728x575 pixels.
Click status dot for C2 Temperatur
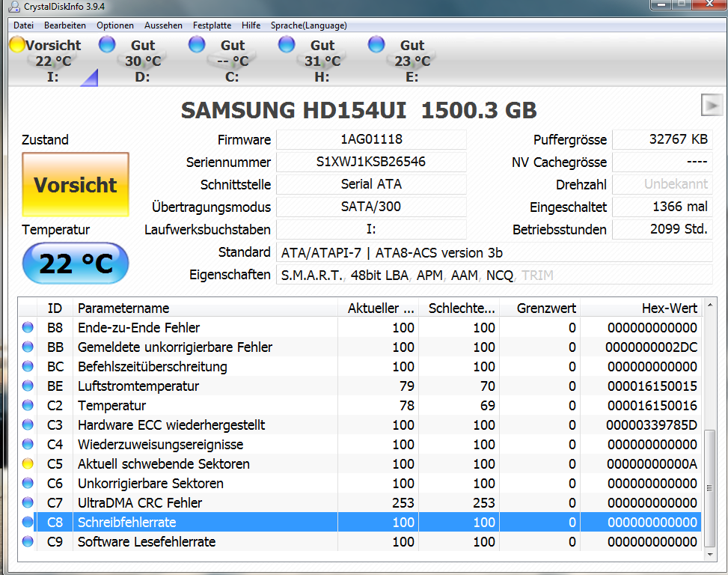(28, 406)
